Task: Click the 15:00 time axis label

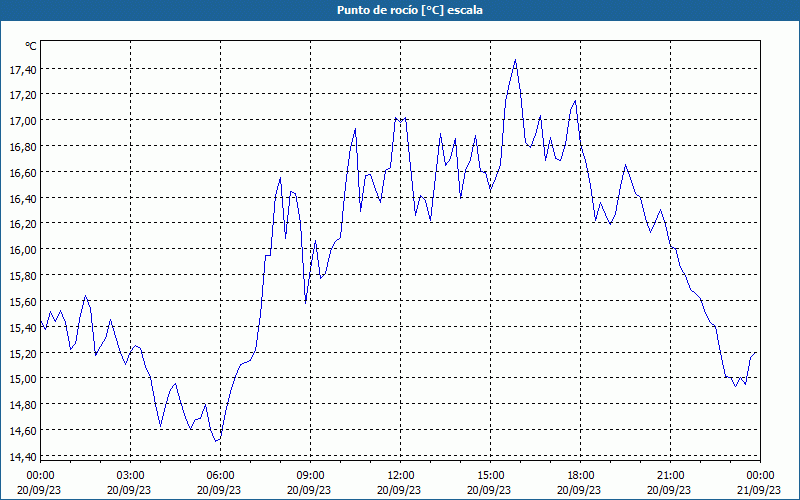Action: tap(490, 476)
